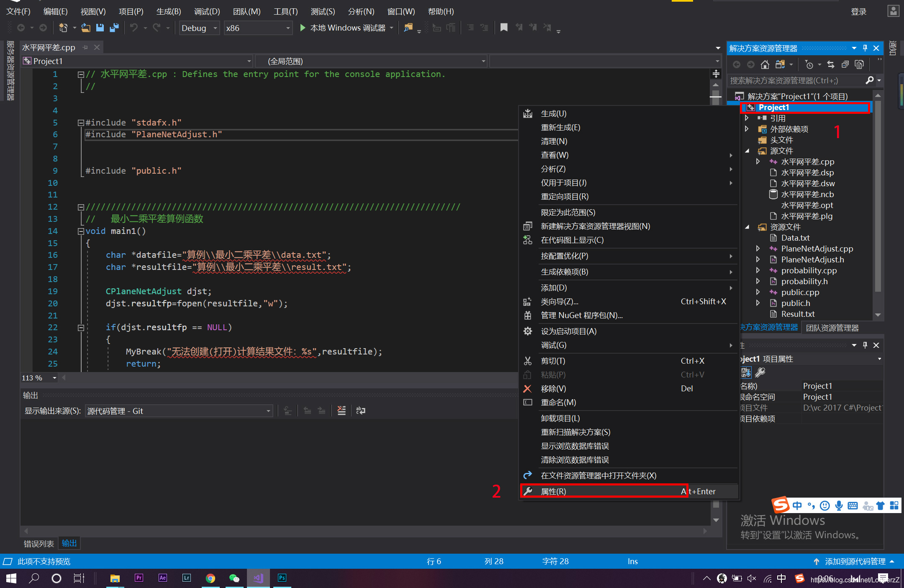The width and height of the screenshot is (904, 588).
Task: Select 属性(R) in the context menu
Action: click(553, 491)
